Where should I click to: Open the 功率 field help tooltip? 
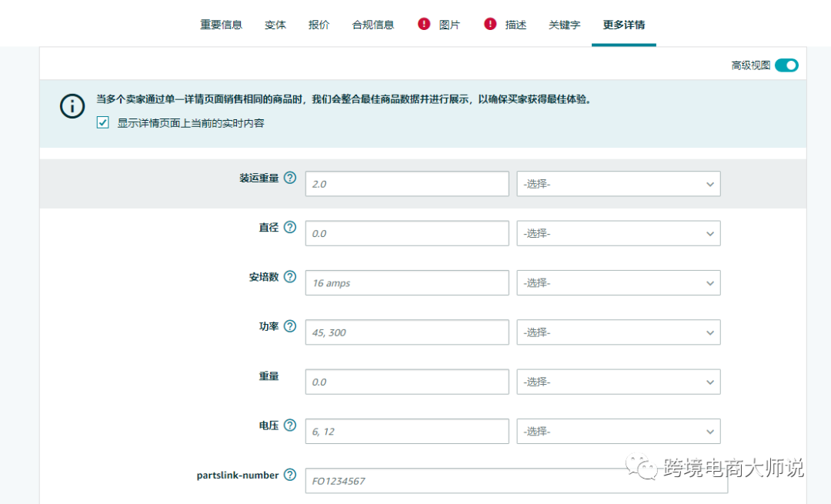coord(289,325)
